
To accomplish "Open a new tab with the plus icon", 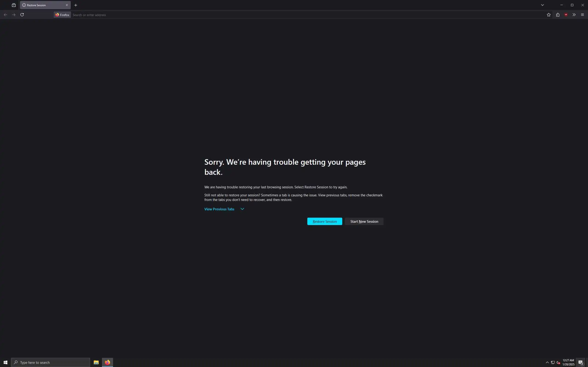I will click(76, 5).
